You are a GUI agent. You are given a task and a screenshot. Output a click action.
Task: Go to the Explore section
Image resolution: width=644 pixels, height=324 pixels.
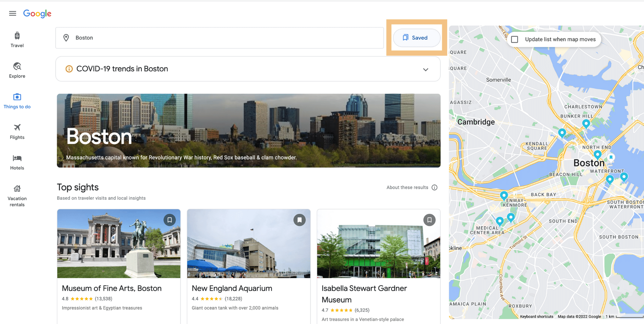pyautogui.click(x=17, y=70)
